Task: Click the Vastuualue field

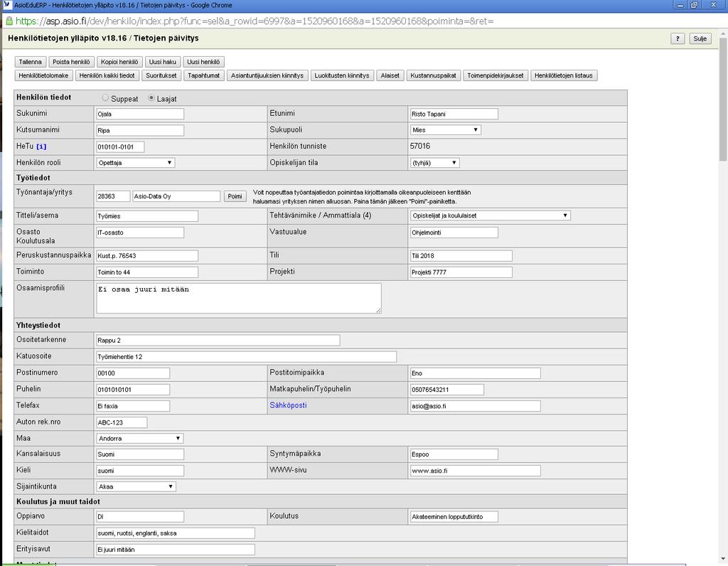Action: click(x=454, y=232)
